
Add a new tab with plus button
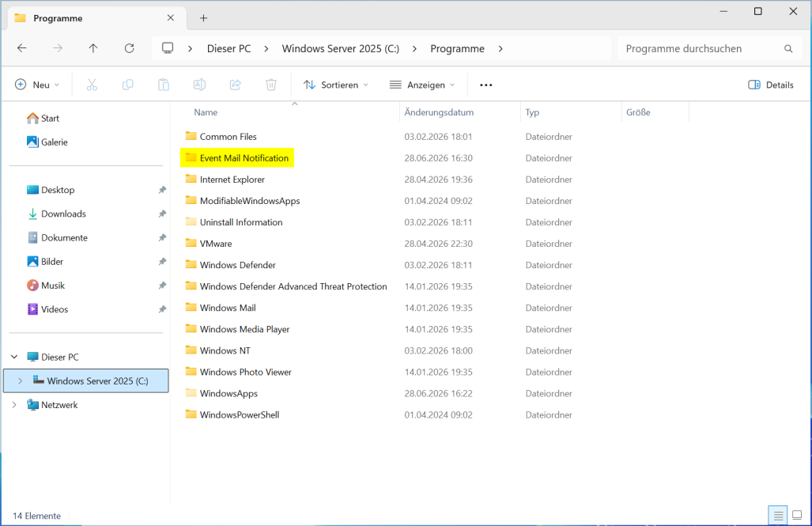click(x=203, y=18)
